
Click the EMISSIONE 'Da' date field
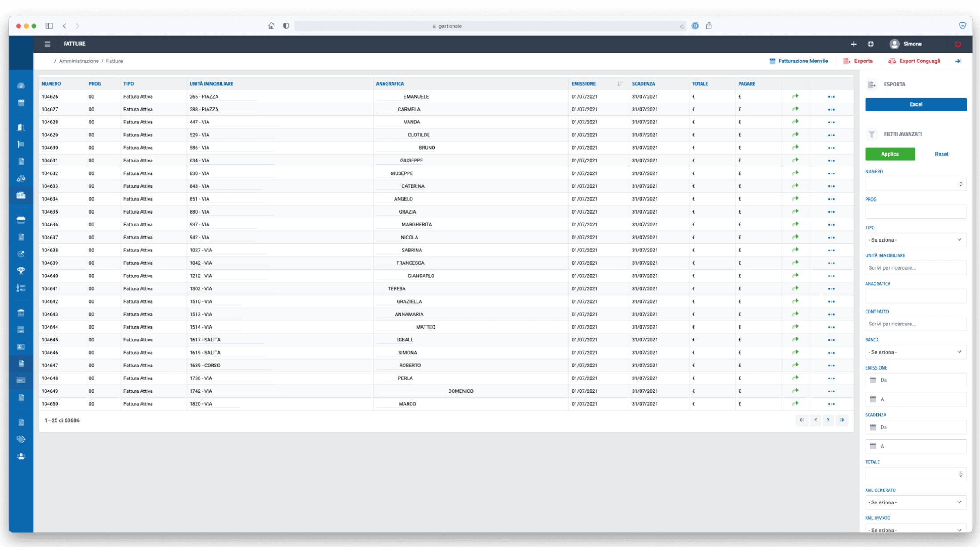point(915,380)
